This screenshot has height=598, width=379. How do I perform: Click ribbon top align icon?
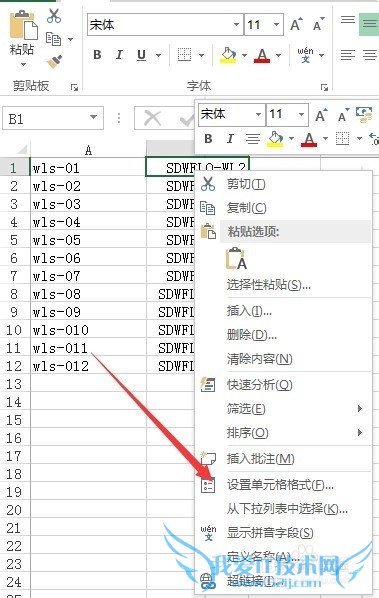click(x=348, y=20)
